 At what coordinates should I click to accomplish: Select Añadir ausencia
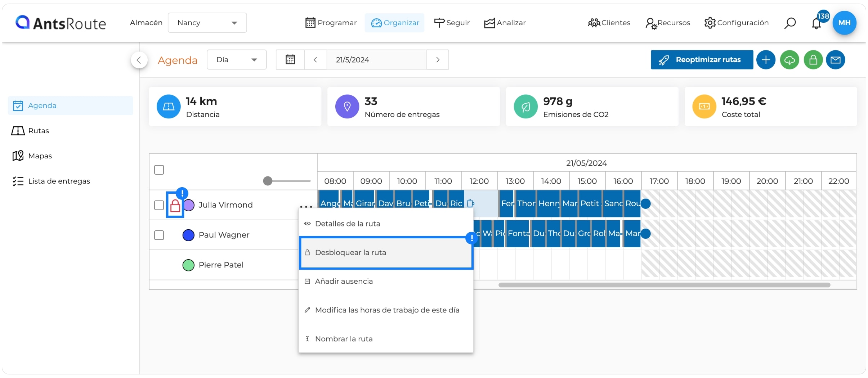[386, 282]
